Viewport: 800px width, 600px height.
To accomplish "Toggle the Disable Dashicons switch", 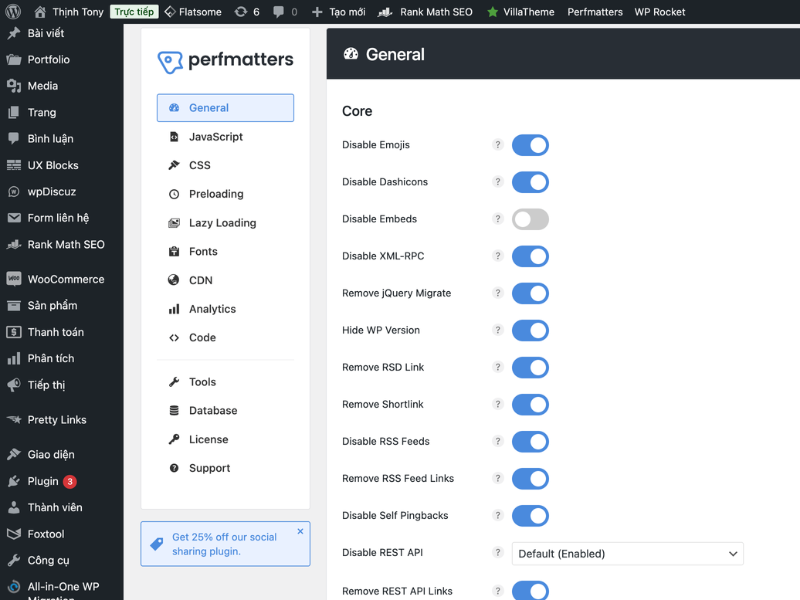I will (x=530, y=182).
